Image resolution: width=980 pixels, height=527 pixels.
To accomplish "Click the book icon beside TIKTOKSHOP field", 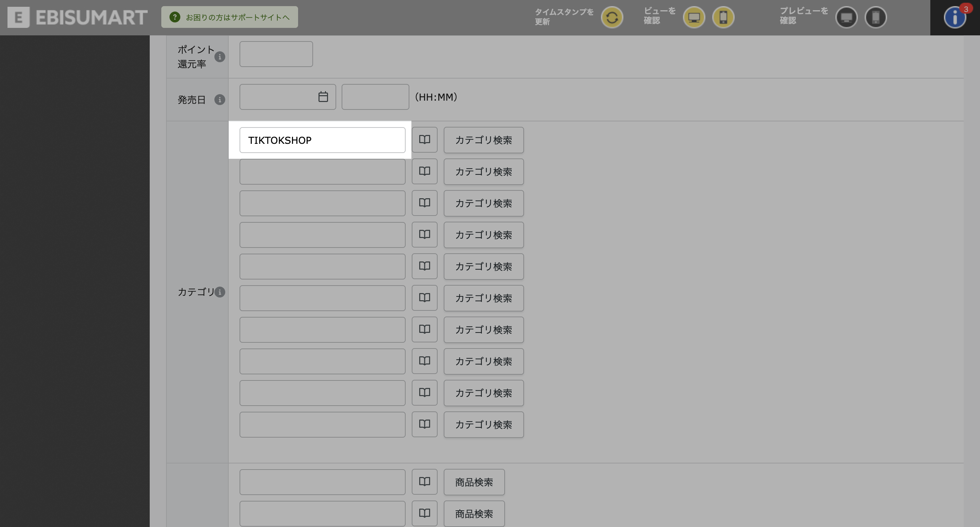I will pyautogui.click(x=425, y=139).
